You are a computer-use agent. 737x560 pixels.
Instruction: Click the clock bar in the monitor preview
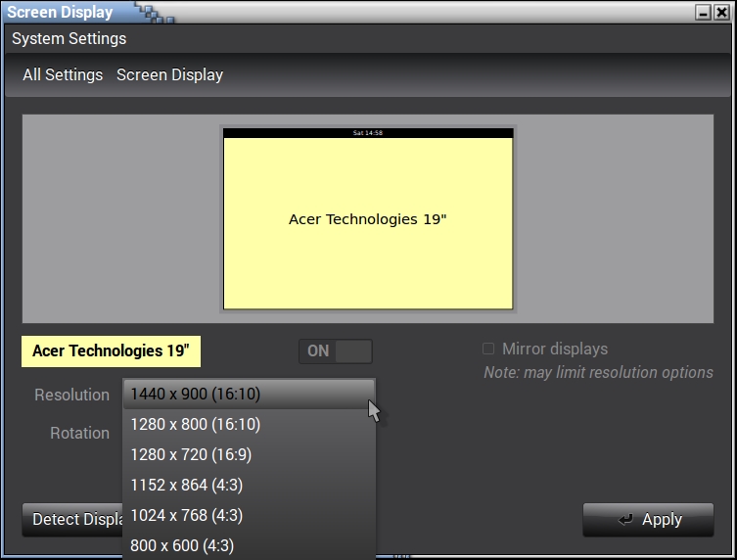tap(368, 132)
